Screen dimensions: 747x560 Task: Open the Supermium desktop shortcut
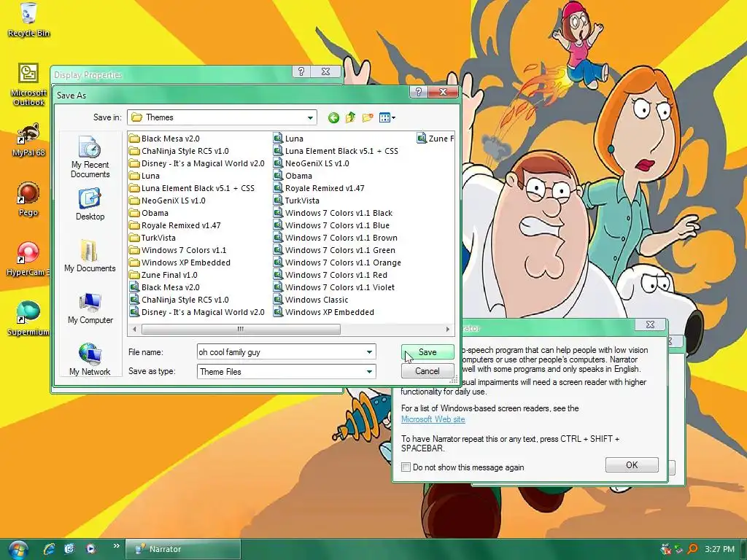[x=28, y=319]
